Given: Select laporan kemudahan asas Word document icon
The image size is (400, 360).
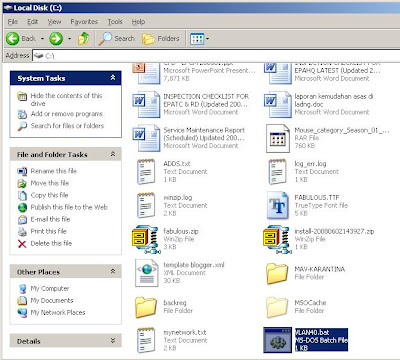Looking at the screenshot, I should click(x=277, y=104).
